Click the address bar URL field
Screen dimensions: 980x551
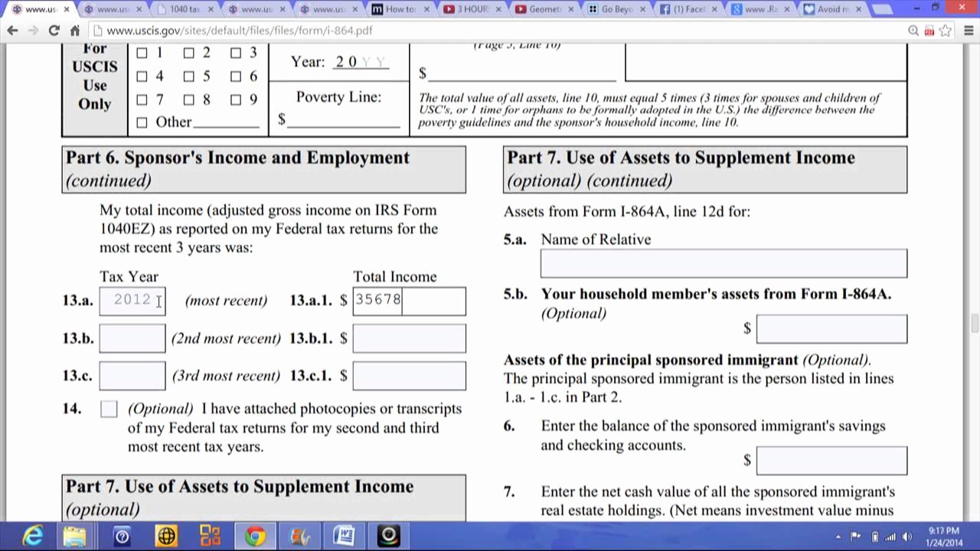click(x=498, y=31)
